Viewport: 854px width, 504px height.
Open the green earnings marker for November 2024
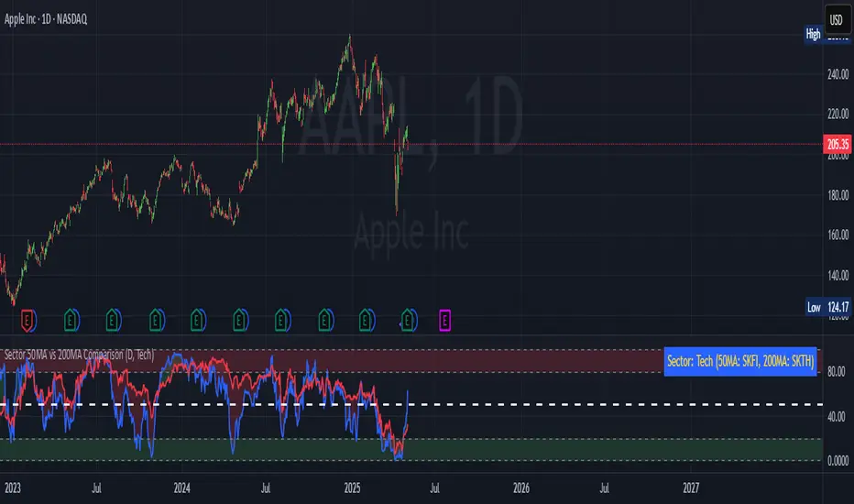325,321
